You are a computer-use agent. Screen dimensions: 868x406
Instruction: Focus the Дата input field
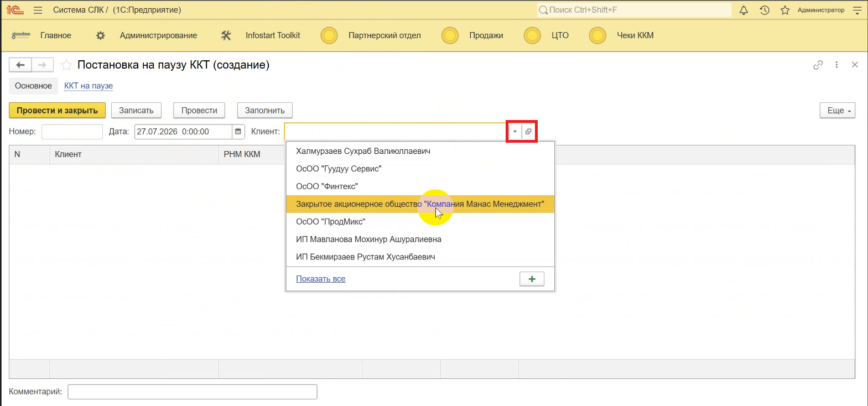click(183, 132)
